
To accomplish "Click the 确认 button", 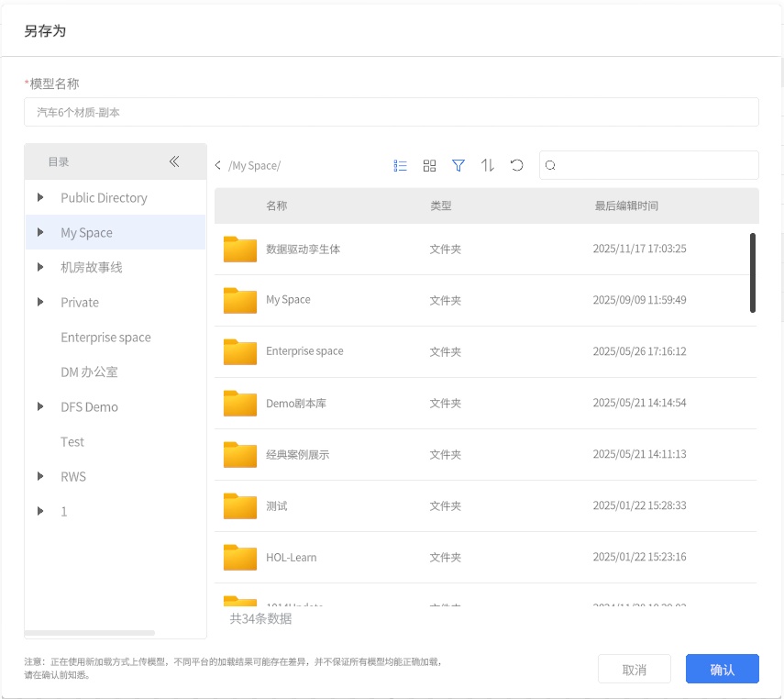I will [x=722, y=670].
